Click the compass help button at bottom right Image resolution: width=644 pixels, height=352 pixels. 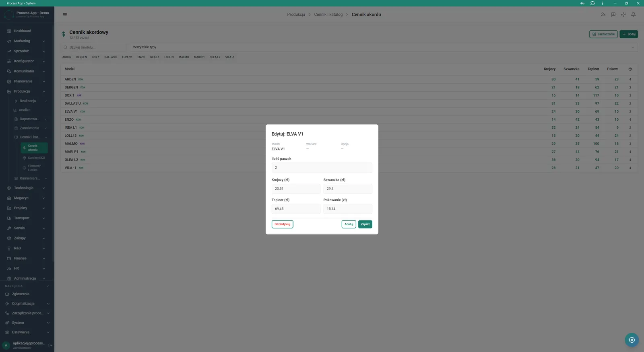pos(632,340)
